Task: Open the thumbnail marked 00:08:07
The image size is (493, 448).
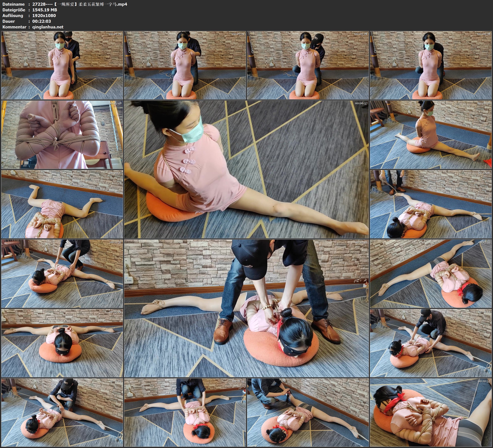Action: 431,134
